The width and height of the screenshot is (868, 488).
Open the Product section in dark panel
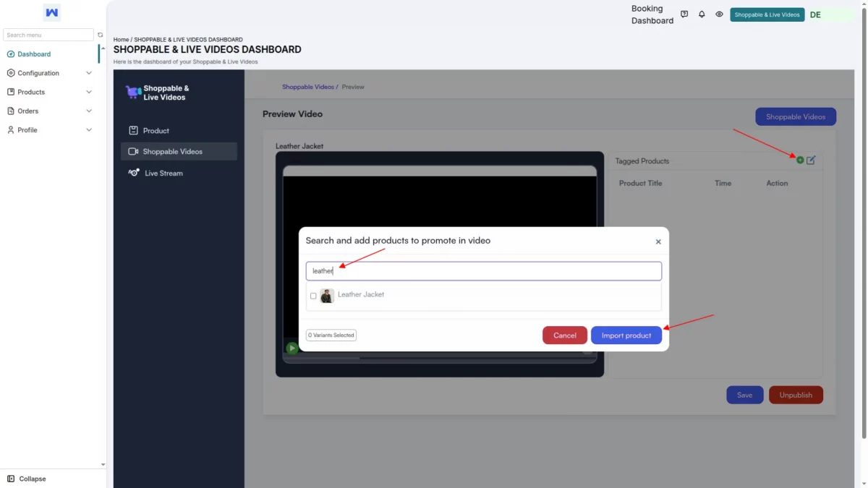[x=179, y=131]
